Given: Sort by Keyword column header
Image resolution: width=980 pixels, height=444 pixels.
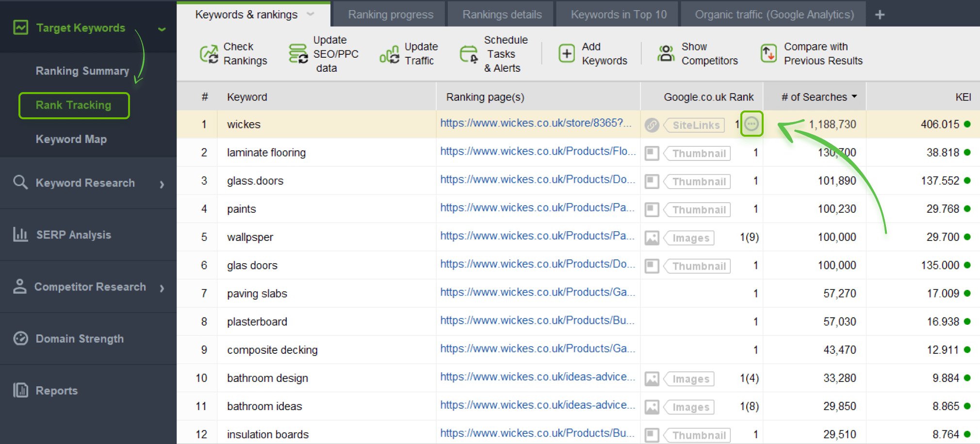Looking at the screenshot, I should pos(247,97).
